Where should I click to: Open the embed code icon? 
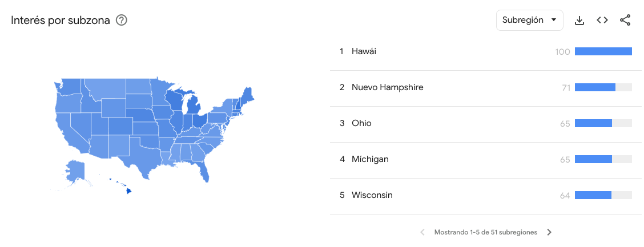coord(602,21)
